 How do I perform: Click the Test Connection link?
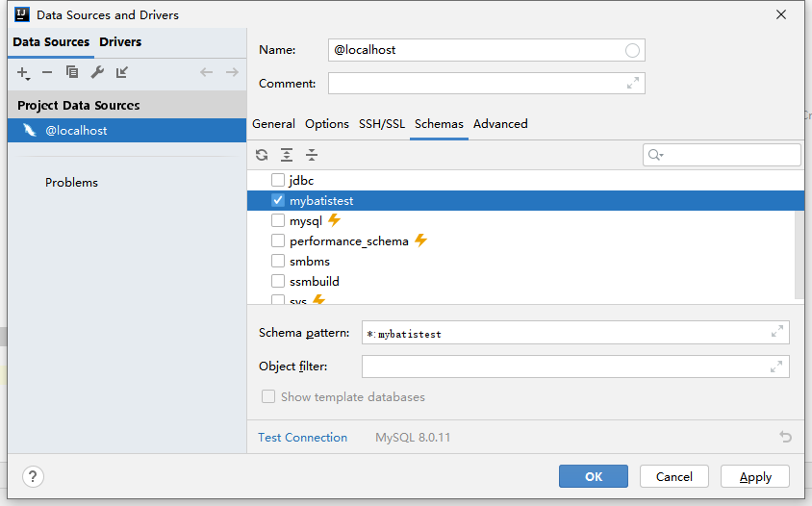(302, 438)
